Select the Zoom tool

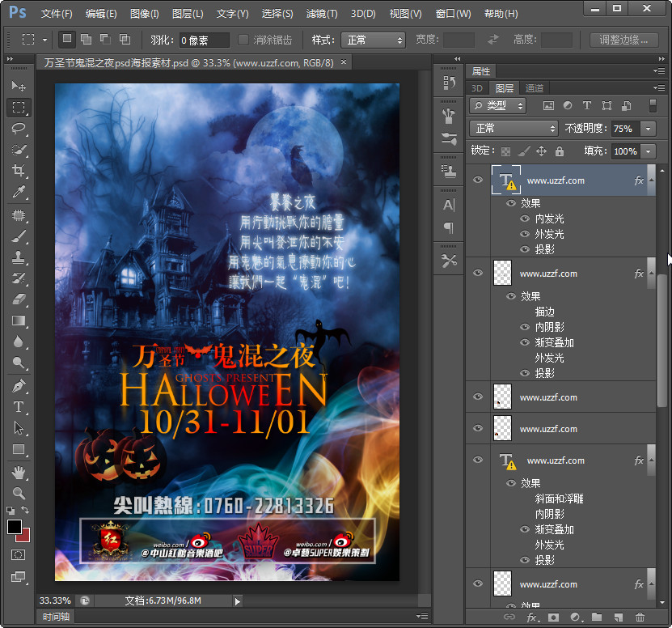click(x=18, y=492)
